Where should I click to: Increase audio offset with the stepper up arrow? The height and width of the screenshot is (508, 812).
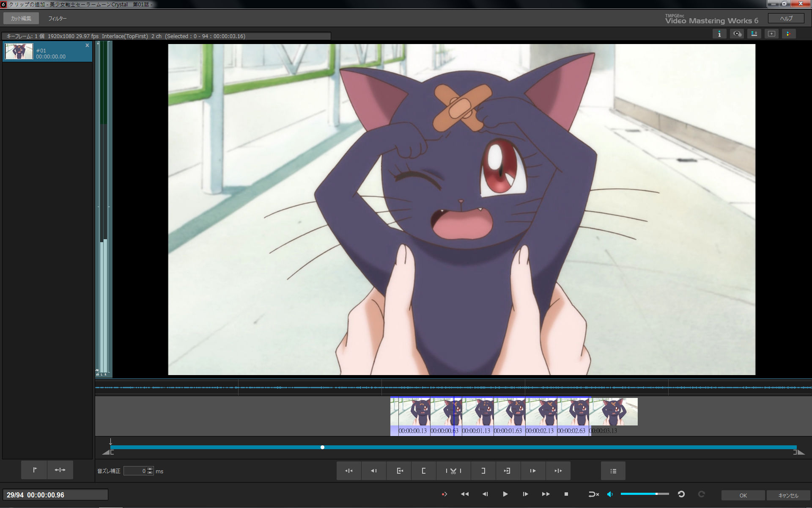pos(150,469)
